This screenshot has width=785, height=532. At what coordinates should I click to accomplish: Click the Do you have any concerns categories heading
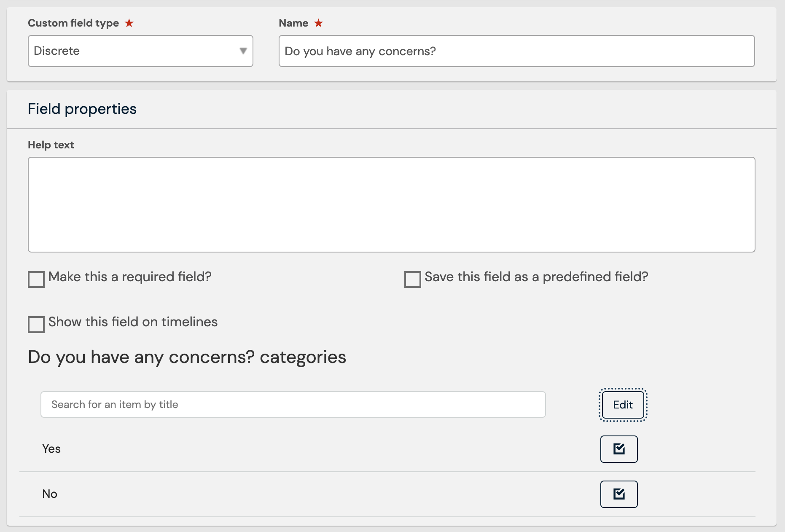(x=187, y=357)
